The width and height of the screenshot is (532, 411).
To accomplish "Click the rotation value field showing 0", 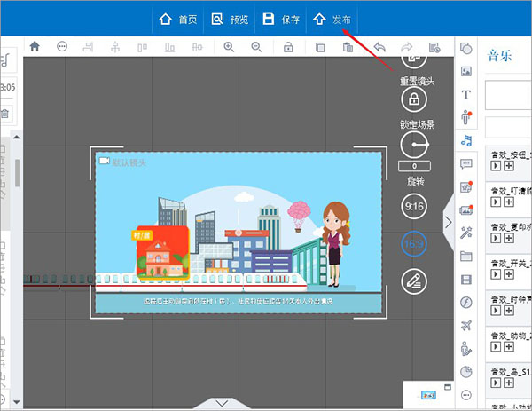I will coord(414,166).
